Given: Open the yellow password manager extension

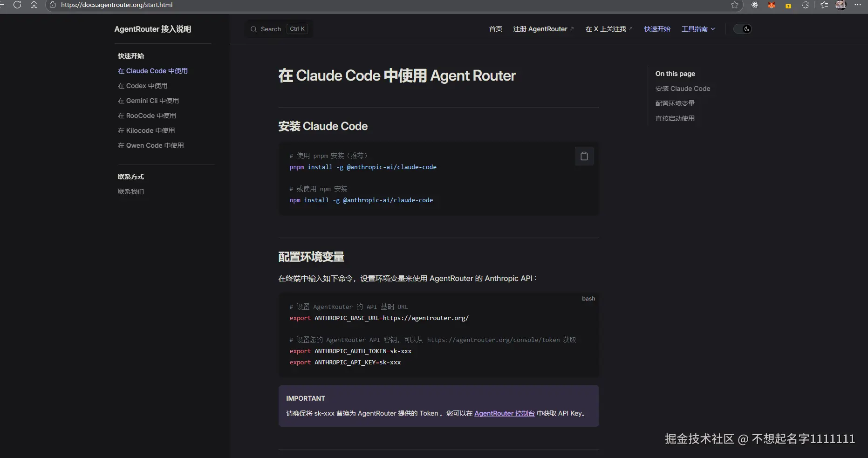Looking at the screenshot, I should pyautogui.click(x=788, y=5).
